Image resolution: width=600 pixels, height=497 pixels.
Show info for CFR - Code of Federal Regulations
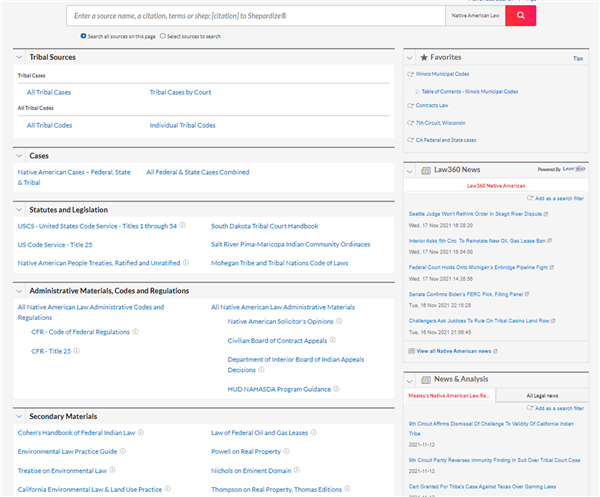(135, 331)
